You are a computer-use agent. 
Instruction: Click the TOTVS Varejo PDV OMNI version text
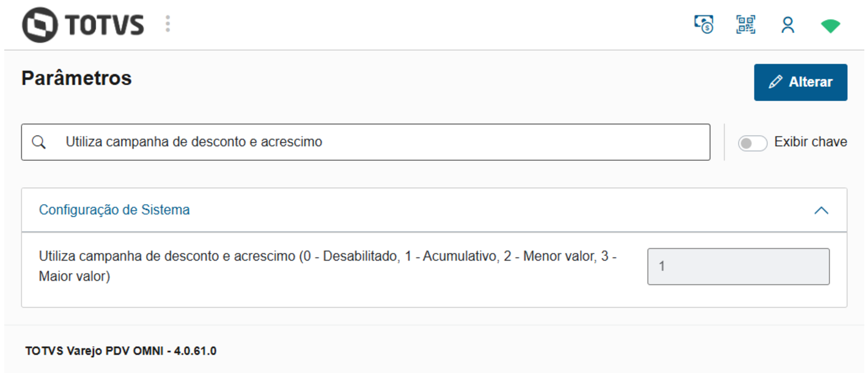pyautogui.click(x=121, y=351)
